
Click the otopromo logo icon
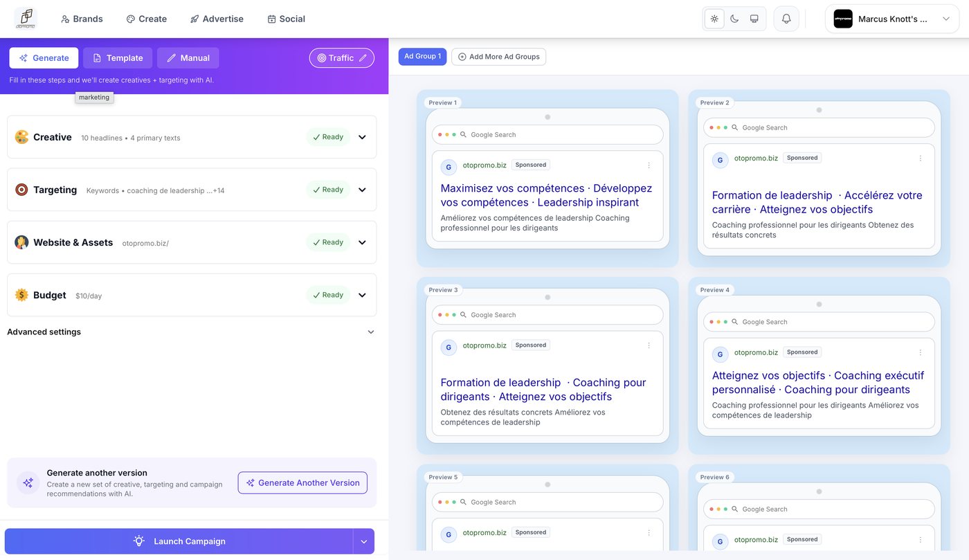pyautogui.click(x=26, y=19)
